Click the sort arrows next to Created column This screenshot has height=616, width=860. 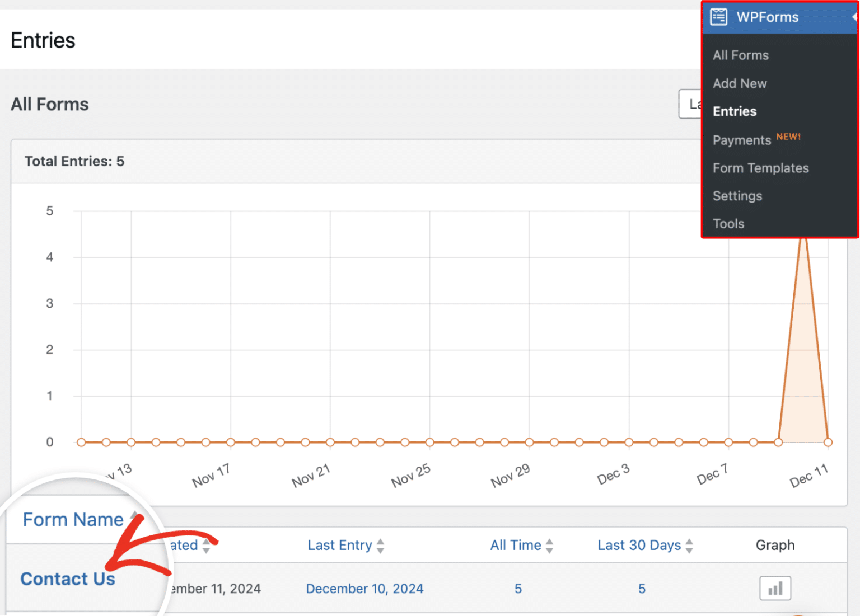pyautogui.click(x=207, y=546)
